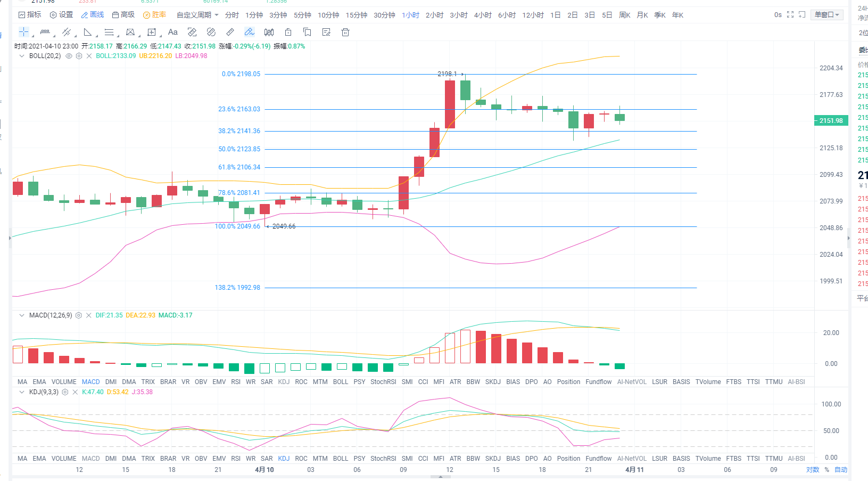Open the 单窗口 window layout dropdown

(826, 15)
